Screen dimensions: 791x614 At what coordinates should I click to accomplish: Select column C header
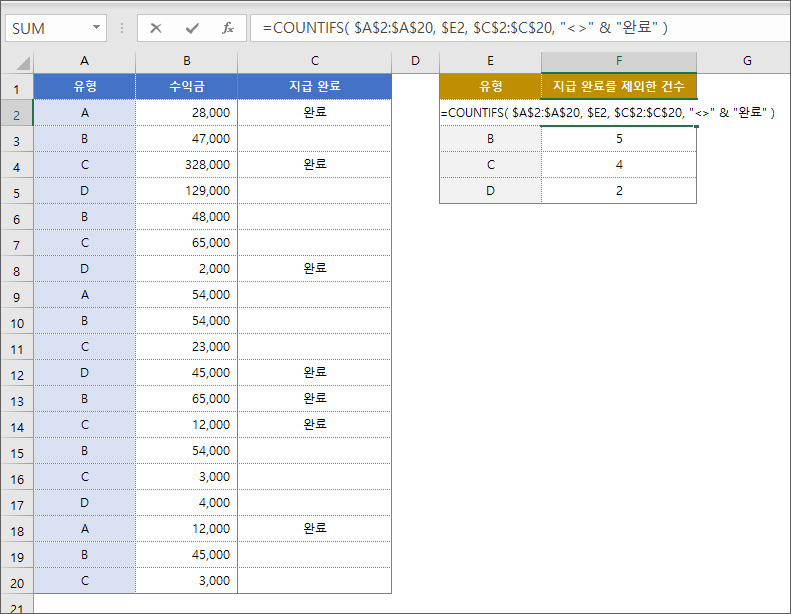pyautogui.click(x=315, y=62)
